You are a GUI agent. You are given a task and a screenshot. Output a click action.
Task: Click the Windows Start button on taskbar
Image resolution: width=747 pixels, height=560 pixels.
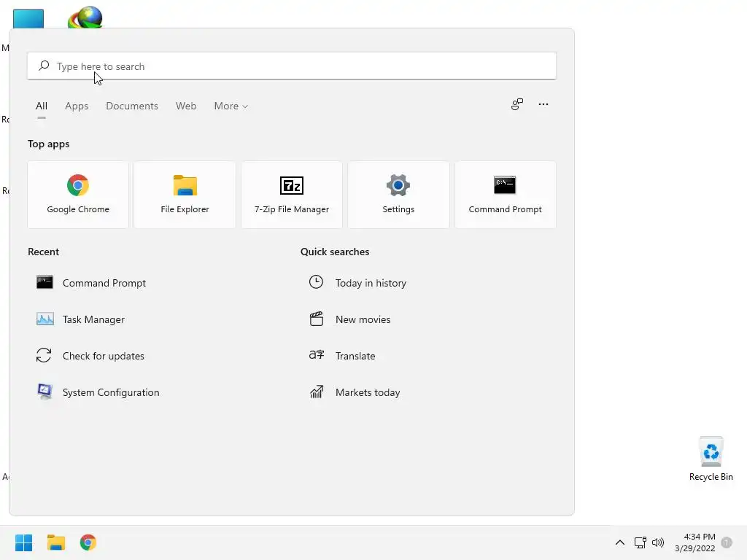(23, 542)
